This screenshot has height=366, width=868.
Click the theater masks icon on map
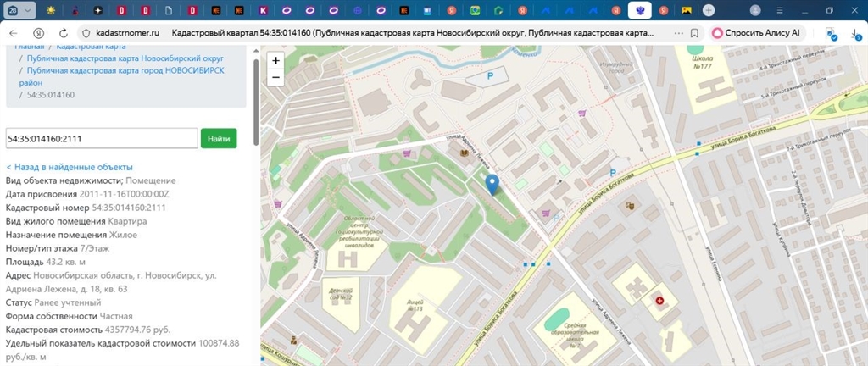tap(629, 205)
